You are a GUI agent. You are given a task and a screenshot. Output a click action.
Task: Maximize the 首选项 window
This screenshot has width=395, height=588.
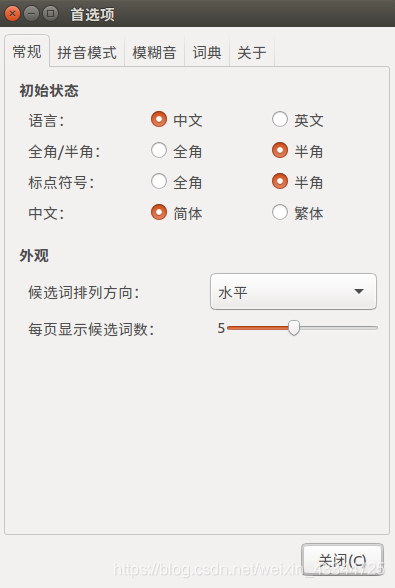coord(51,14)
